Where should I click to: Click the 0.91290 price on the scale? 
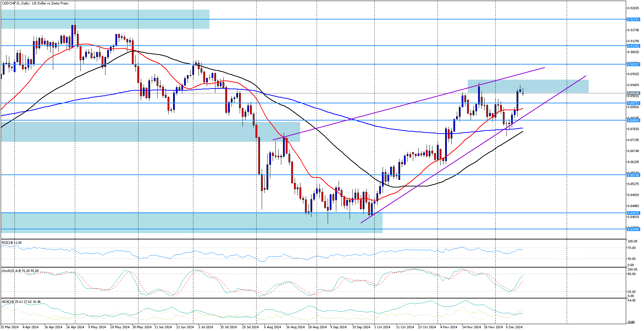point(633,41)
